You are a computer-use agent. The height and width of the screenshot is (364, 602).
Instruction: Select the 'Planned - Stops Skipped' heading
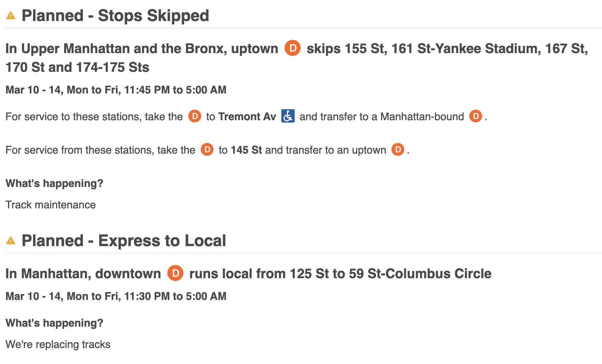[115, 16]
